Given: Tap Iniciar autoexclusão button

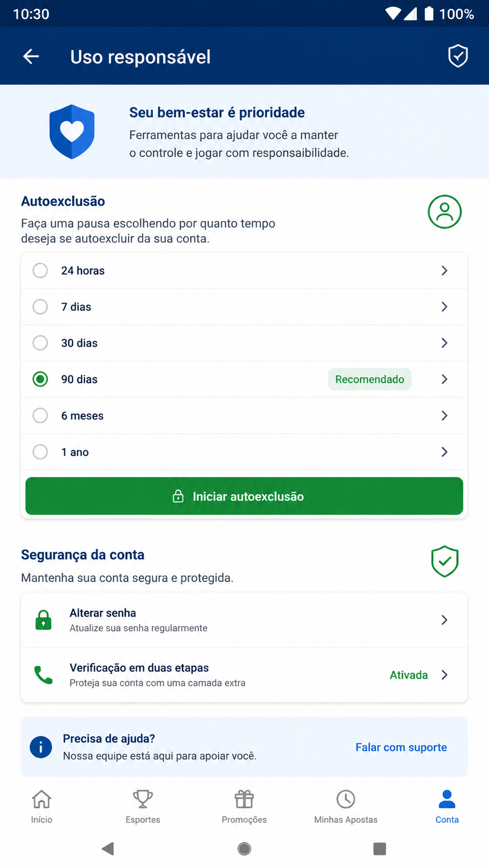Looking at the screenshot, I should pos(244,496).
